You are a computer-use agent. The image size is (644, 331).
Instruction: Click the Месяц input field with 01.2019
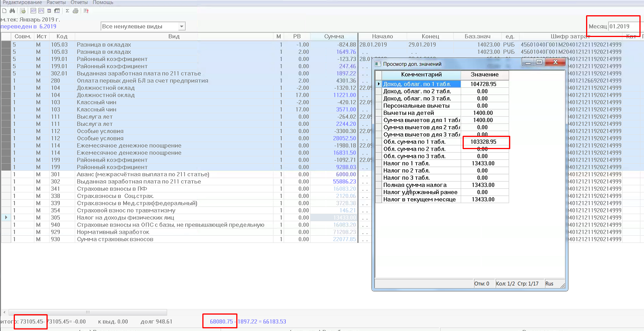[623, 26]
